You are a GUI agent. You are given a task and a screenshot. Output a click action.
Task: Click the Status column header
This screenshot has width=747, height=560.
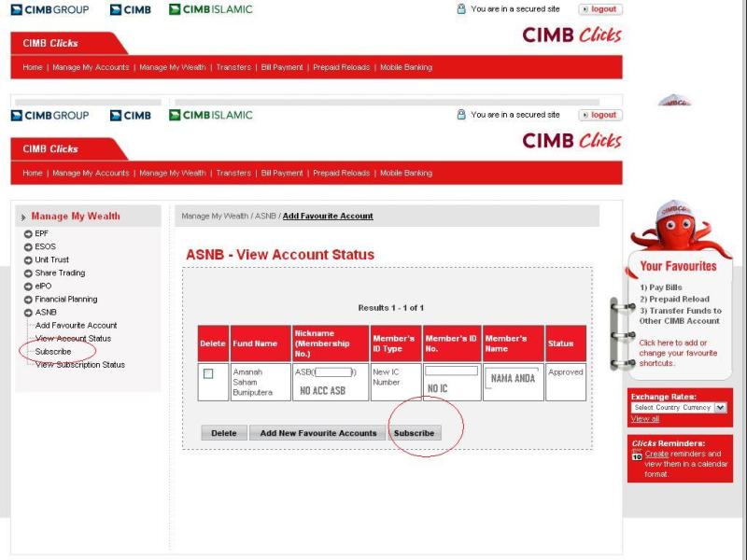[566, 343]
